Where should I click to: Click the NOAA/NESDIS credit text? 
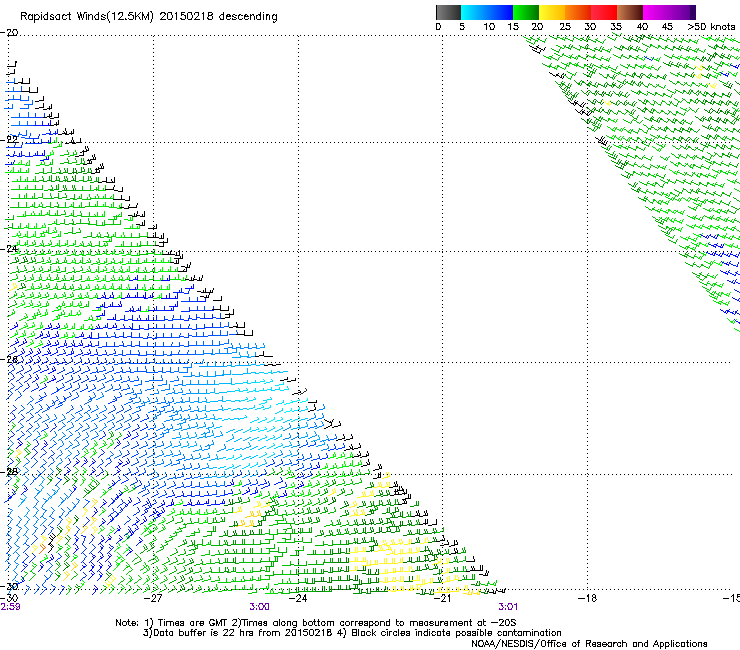pos(589,644)
